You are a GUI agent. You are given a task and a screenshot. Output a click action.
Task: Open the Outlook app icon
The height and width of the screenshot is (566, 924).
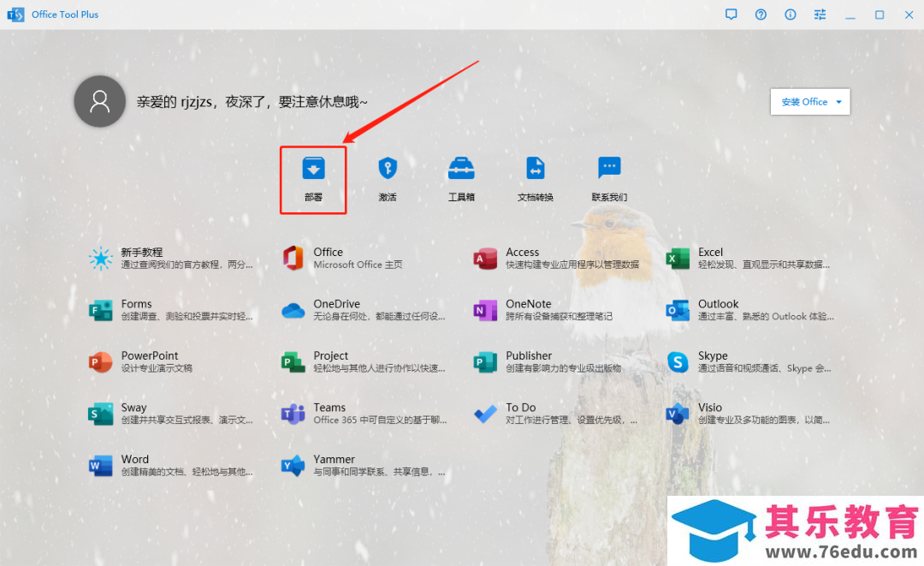[x=678, y=310]
